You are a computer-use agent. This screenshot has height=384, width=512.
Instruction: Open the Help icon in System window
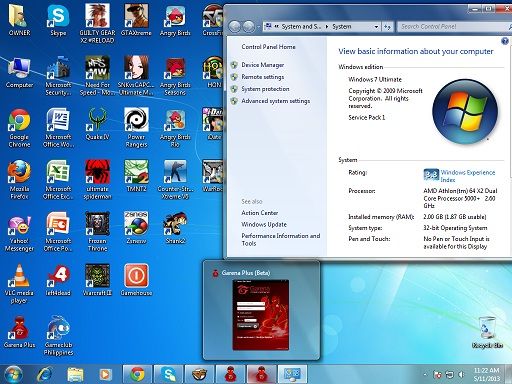click(x=505, y=41)
